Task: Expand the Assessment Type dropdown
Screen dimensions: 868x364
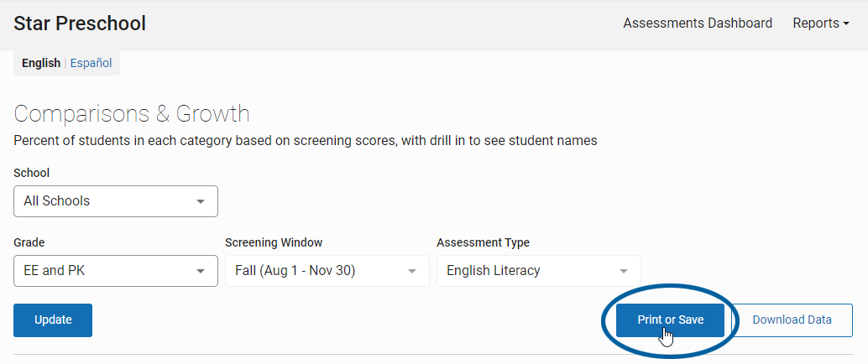Action: [539, 271]
